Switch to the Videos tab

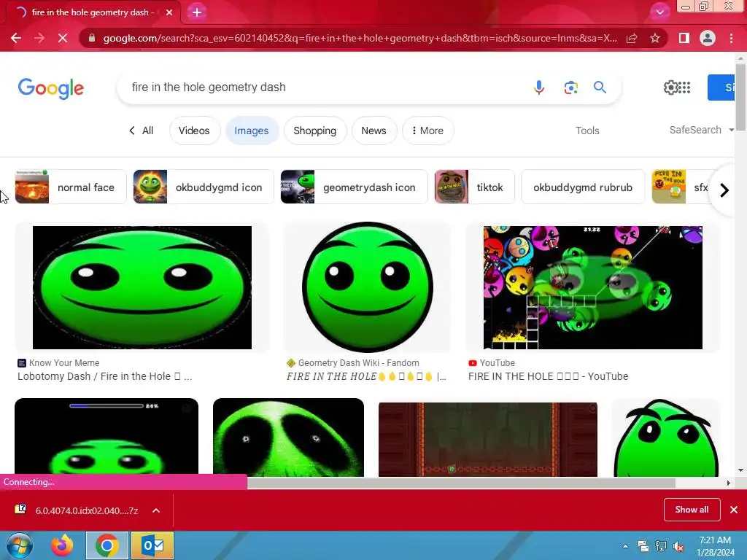[194, 131]
